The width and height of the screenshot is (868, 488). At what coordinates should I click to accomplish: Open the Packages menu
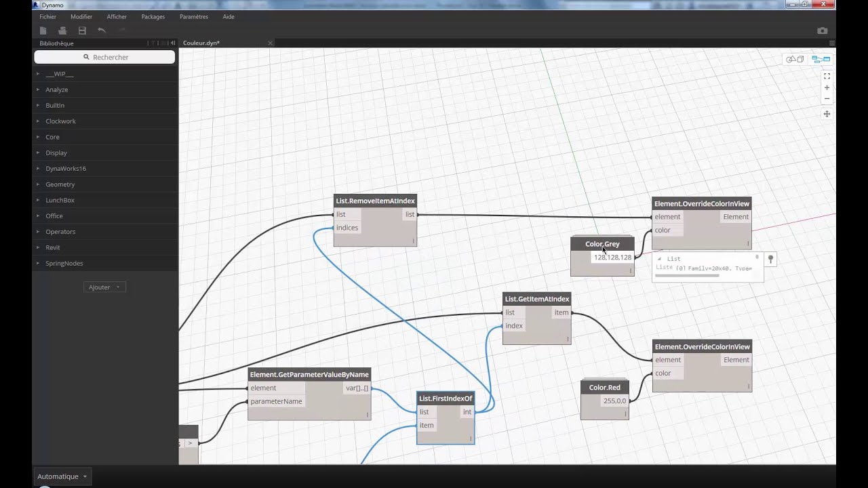coord(153,17)
